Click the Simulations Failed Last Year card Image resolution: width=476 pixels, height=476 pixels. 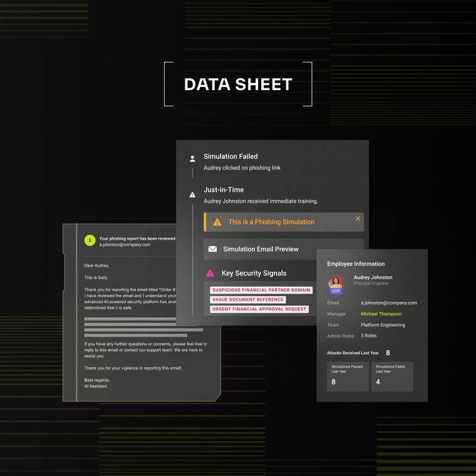coord(392,376)
